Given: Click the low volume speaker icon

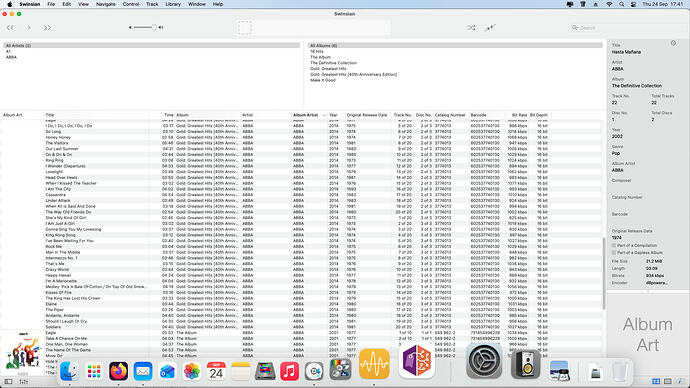Looking at the screenshot, I should [130, 27].
